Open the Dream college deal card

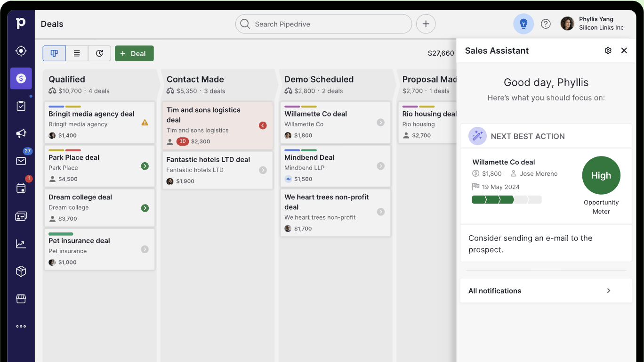[100, 208]
